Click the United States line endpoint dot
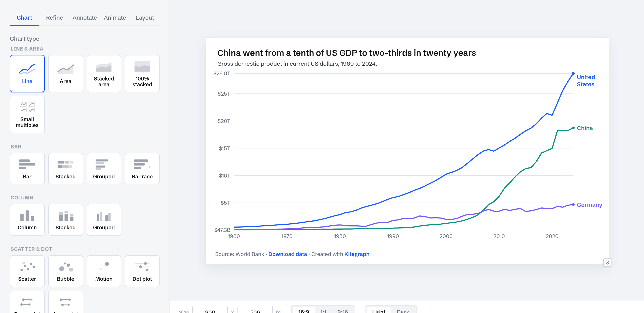The width and height of the screenshot is (644, 313). click(x=573, y=74)
